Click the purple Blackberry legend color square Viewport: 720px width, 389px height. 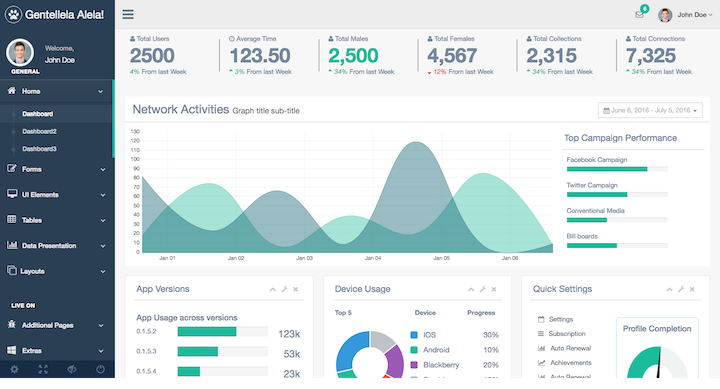click(414, 365)
